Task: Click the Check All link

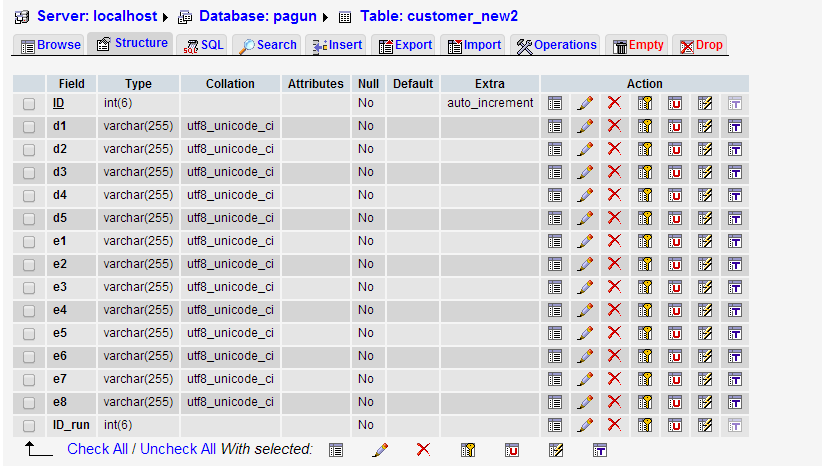Action: point(97,449)
